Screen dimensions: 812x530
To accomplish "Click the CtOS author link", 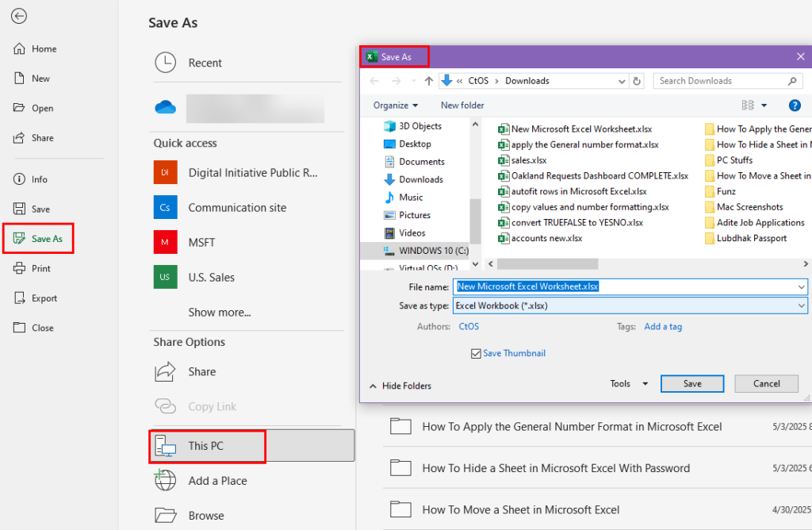I will point(469,326).
